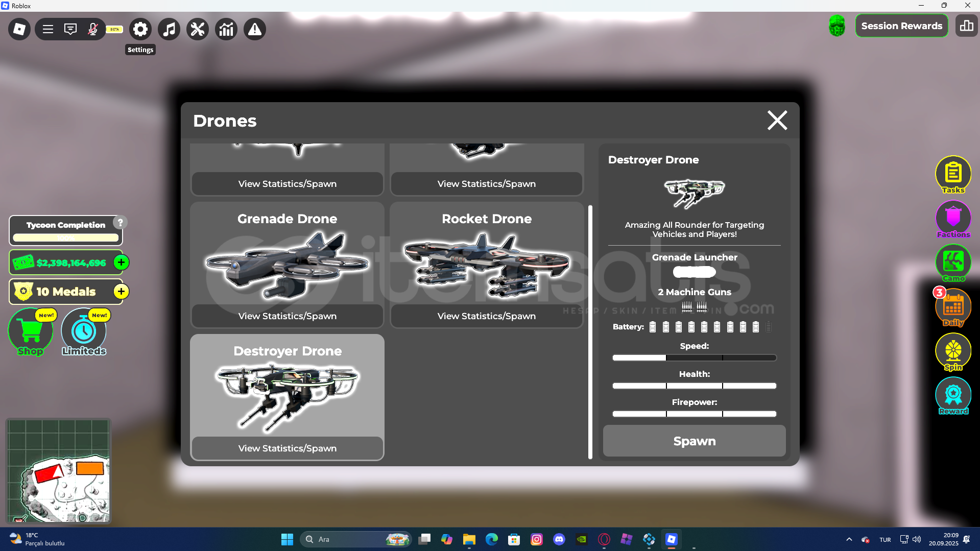Spawn the Destroyer Drone
The width and height of the screenshot is (980, 551).
[695, 441]
